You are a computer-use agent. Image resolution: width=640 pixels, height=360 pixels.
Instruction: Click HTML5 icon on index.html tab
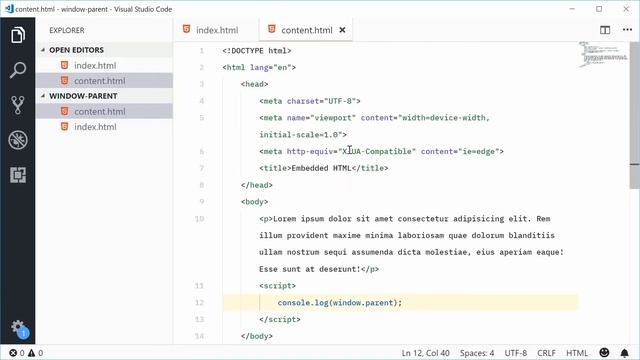(x=187, y=29)
